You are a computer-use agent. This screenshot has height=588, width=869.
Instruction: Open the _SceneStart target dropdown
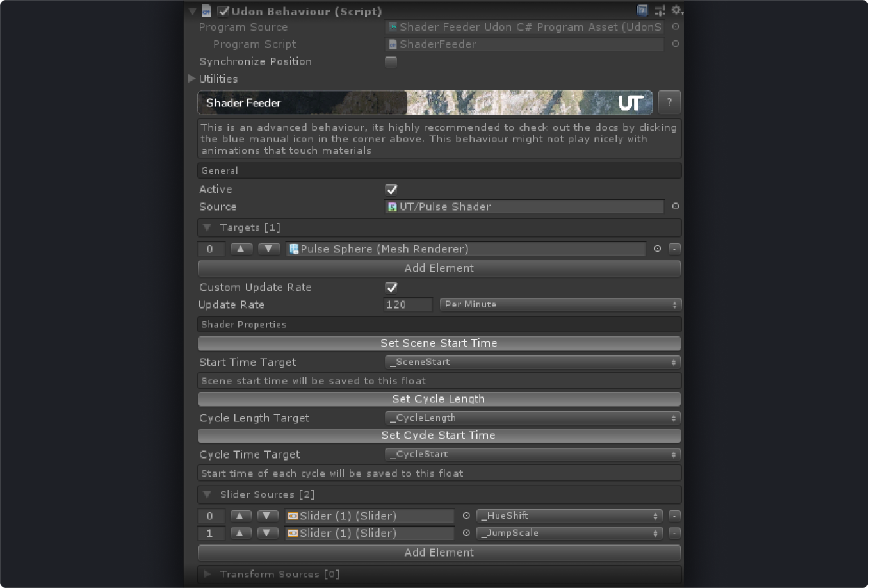pyautogui.click(x=532, y=363)
